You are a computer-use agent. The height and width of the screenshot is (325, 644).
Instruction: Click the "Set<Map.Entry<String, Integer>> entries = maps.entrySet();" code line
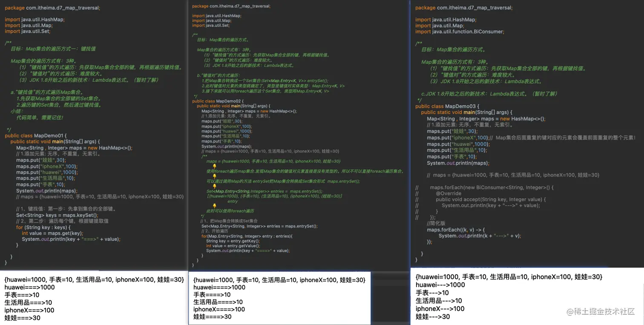tap(259, 226)
